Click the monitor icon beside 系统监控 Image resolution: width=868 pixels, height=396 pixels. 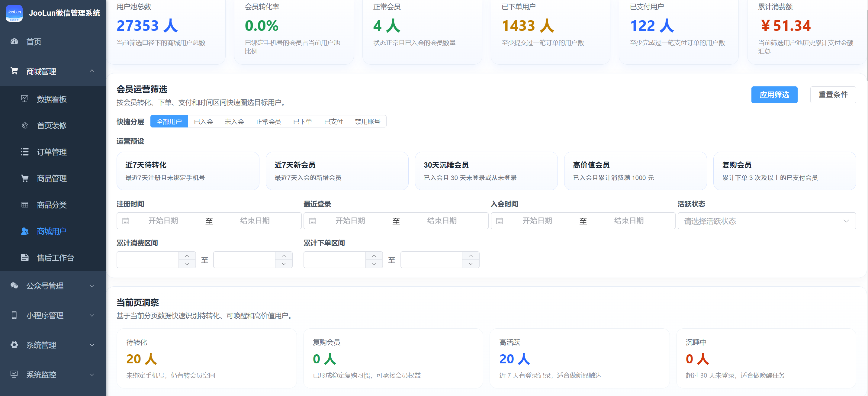click(x=14, y=374)
